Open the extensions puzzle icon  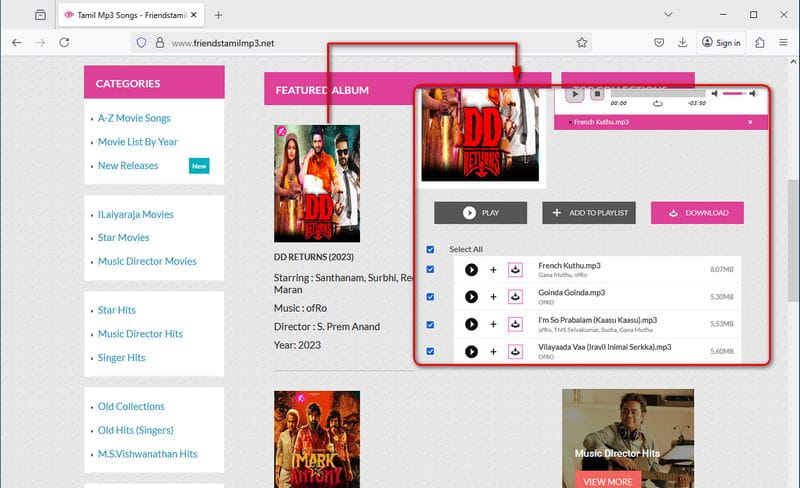760,43
